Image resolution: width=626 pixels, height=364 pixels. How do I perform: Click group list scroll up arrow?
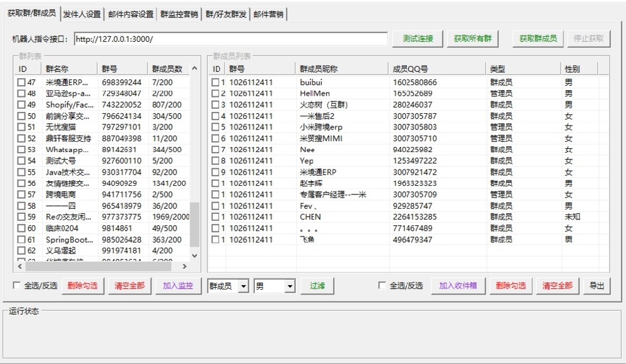click(195, 69)
